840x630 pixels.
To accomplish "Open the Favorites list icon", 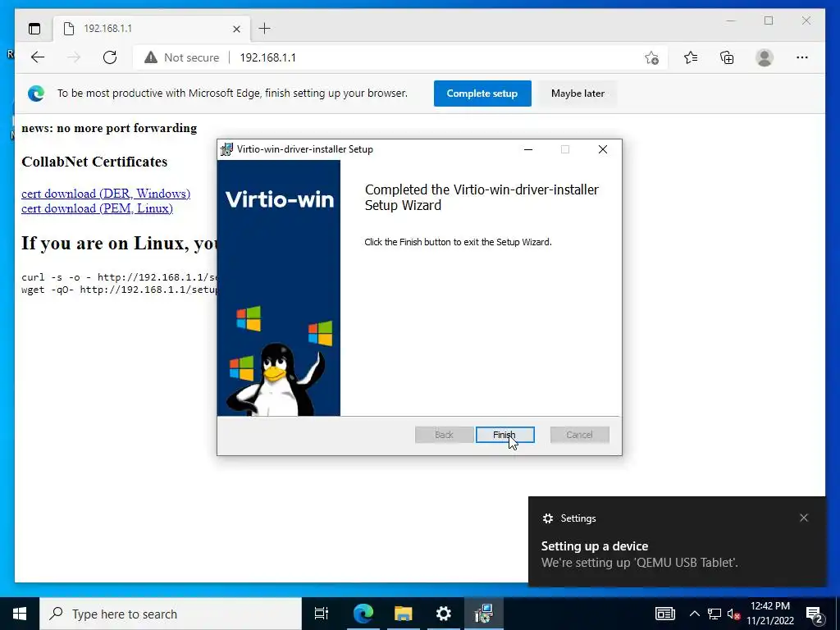I will point(691,57).
